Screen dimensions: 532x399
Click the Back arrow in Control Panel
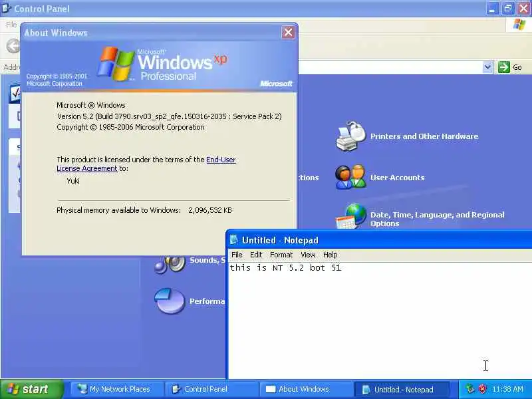click(13, 46)
